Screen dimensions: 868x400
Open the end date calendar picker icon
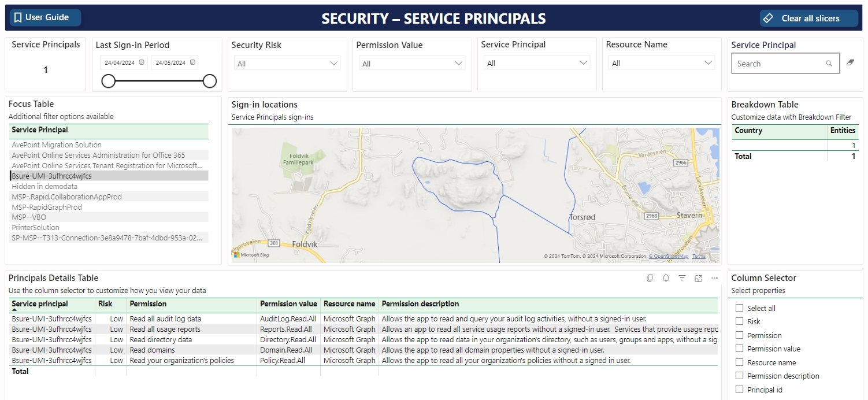[x=193, y=62]
